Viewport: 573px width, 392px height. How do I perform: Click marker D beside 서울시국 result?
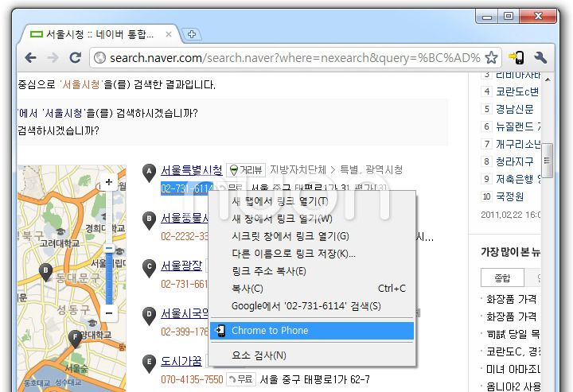click(149, 316)
